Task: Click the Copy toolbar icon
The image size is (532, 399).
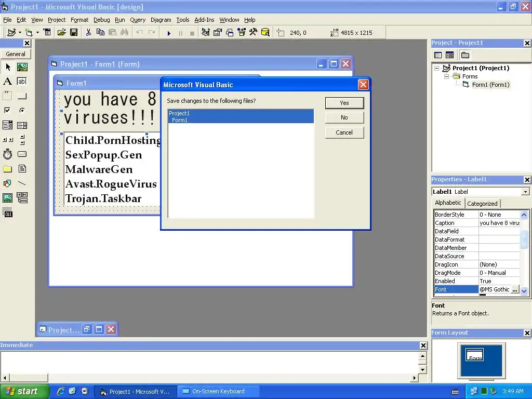Action: 100,33
